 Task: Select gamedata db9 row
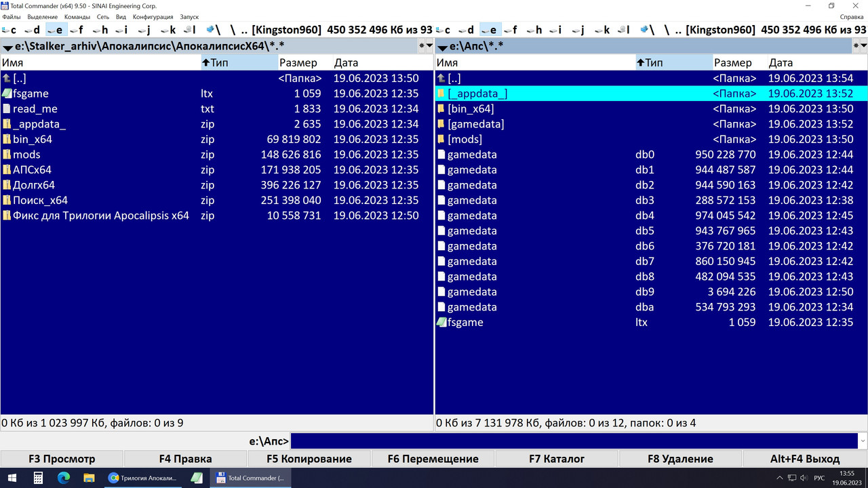pos(651,291)
